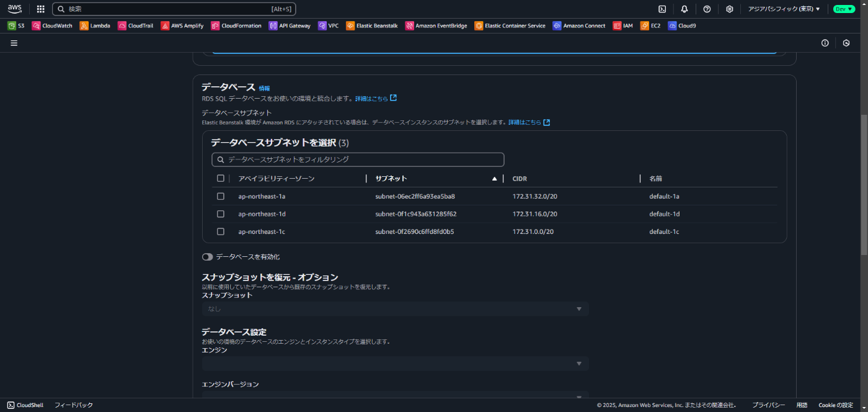Open the services grid menu
Screen dimensions: 868x412
41,9
